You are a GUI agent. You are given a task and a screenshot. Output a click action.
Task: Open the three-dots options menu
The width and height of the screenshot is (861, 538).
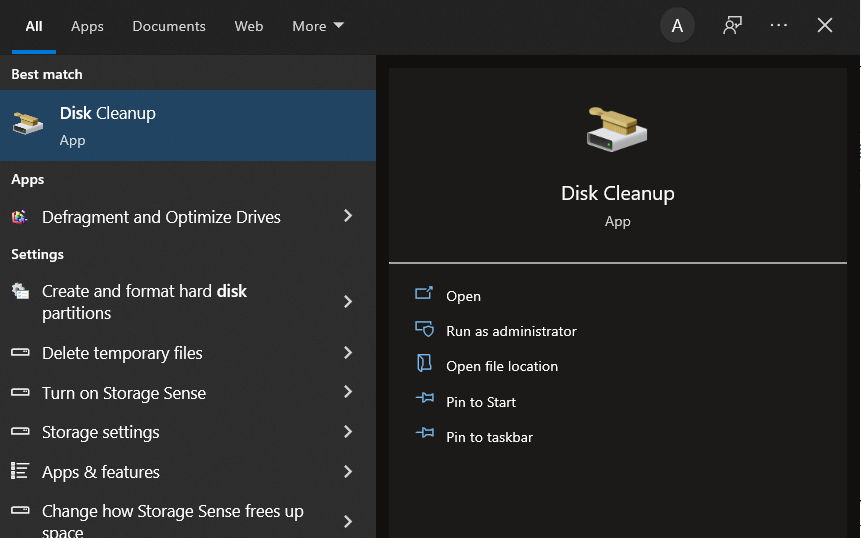tap(779, 25)
